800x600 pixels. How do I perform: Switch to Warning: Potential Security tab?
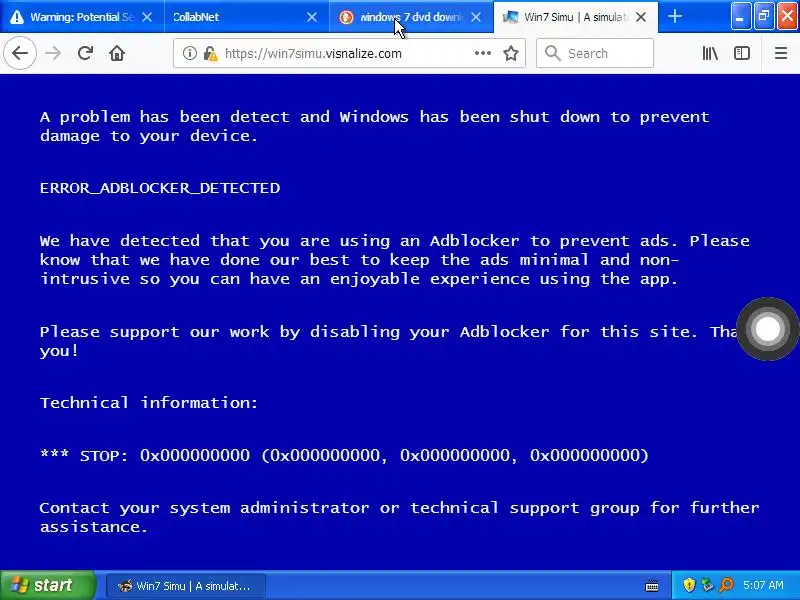(82, 17)
